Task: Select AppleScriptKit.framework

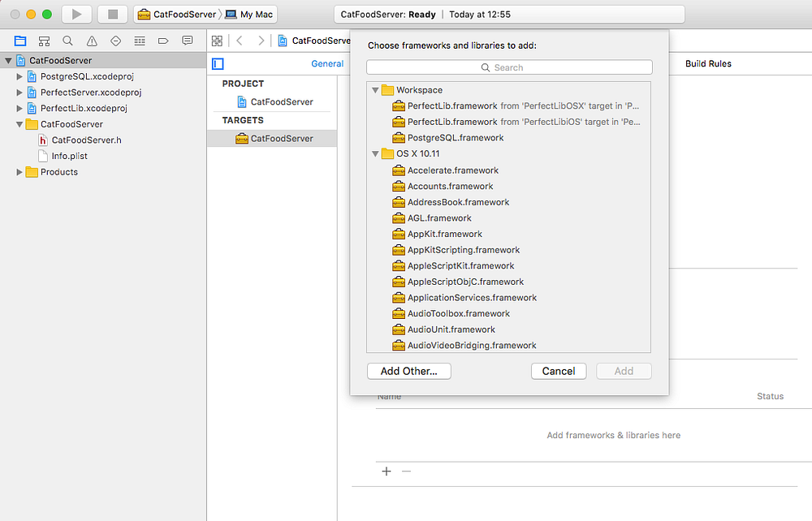Action: (453, 266)
